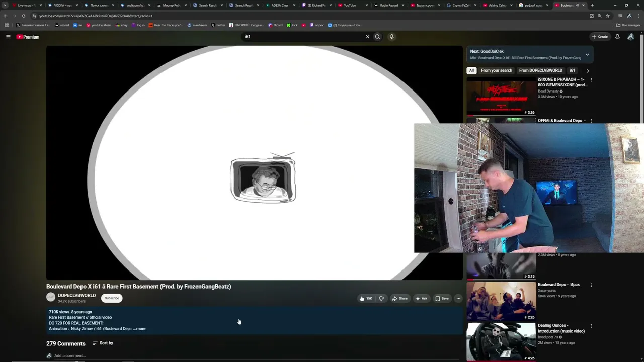The width and height of the screenshot is (644, 362).
Task: Open the Chrome three-dot menu
Action: (x=638, y=16)
